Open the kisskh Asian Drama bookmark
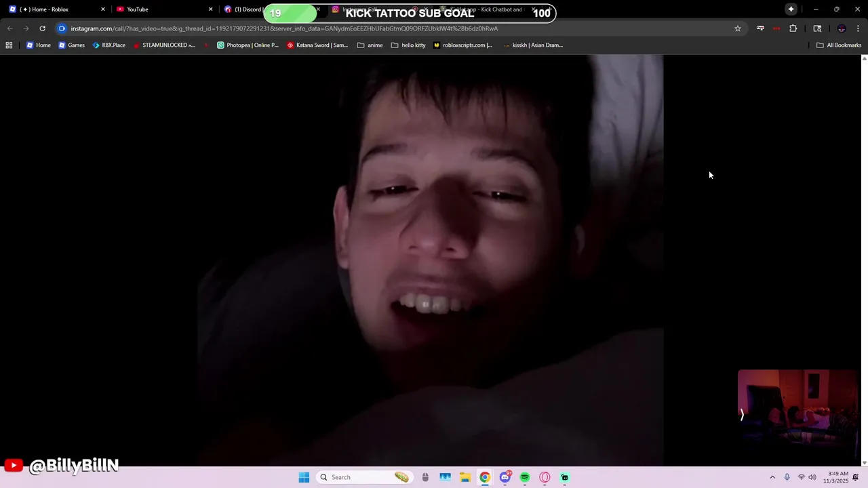The width and height of the screenshot is (868, 488). coord(534,45)
